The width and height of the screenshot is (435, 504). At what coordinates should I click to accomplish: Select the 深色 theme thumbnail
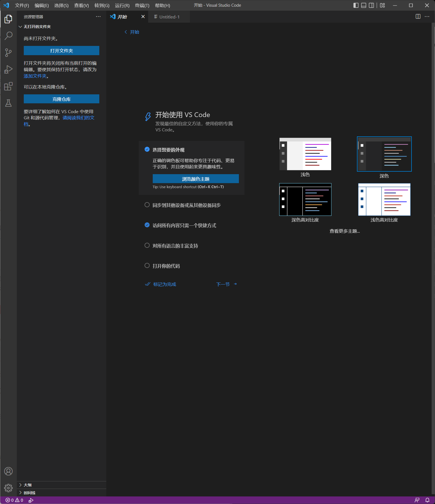click(x=384, y=154)
